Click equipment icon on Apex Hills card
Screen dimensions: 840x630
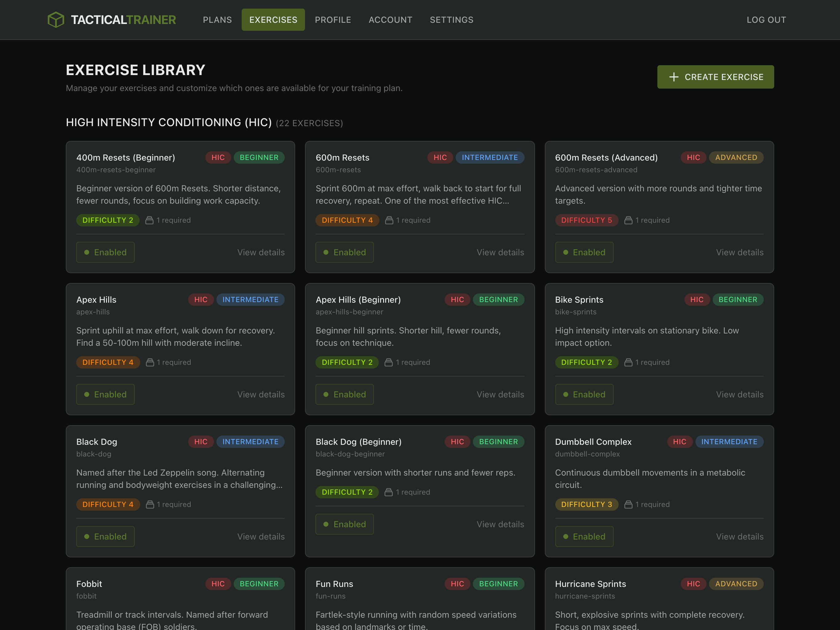pos(150,362)
